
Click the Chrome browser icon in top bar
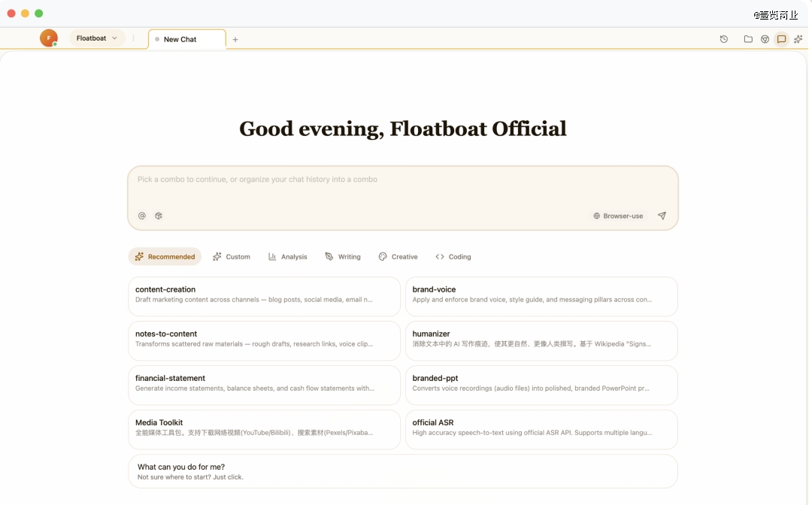765,39
